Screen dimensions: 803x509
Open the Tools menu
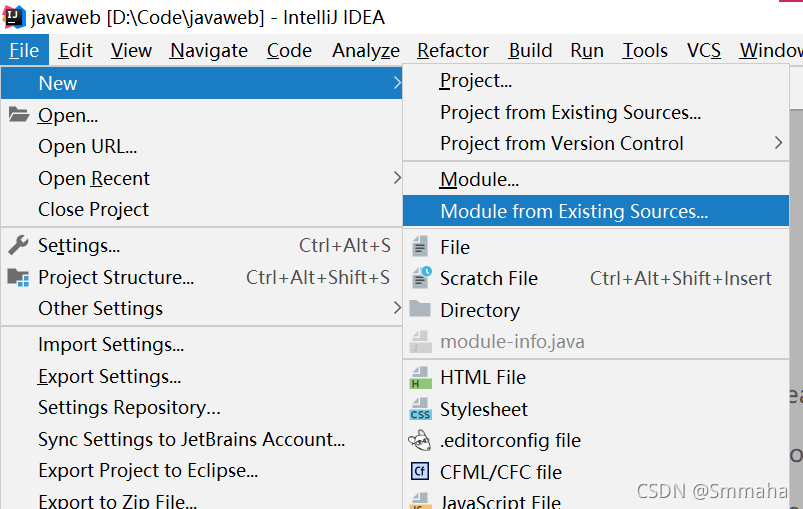645,50
